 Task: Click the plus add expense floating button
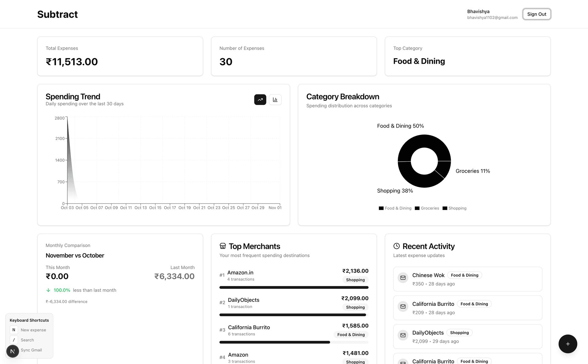point(567,344)
